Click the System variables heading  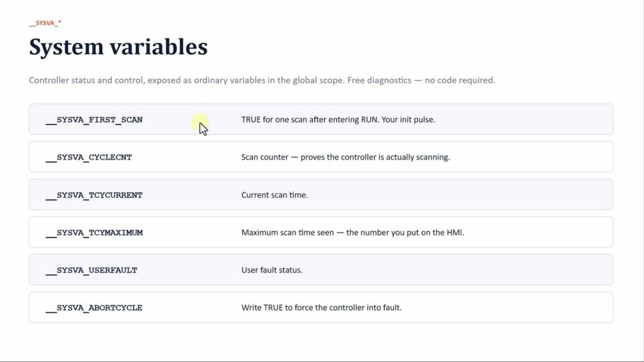click(118, 47)
